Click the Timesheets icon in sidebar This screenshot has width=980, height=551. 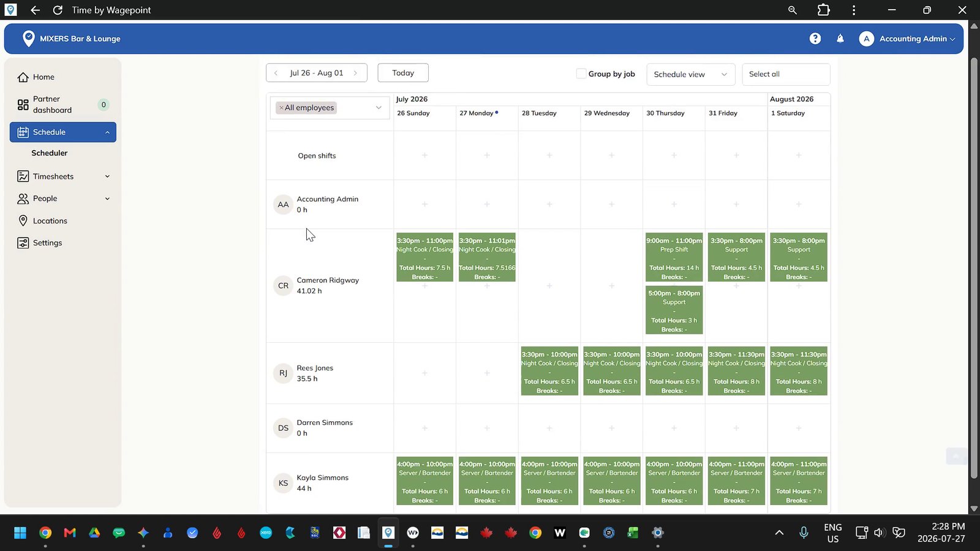(23, 176)
